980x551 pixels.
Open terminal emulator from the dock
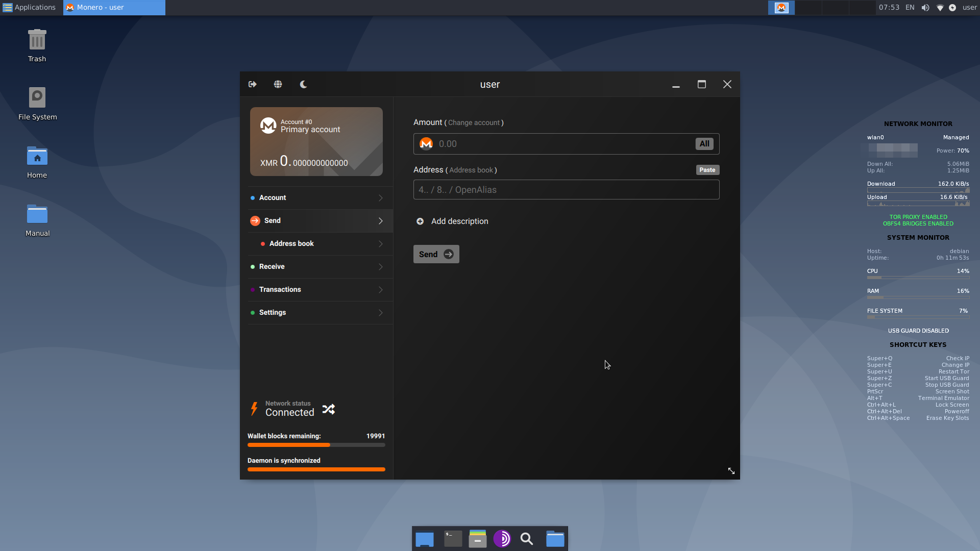click(x=453, y=539)
